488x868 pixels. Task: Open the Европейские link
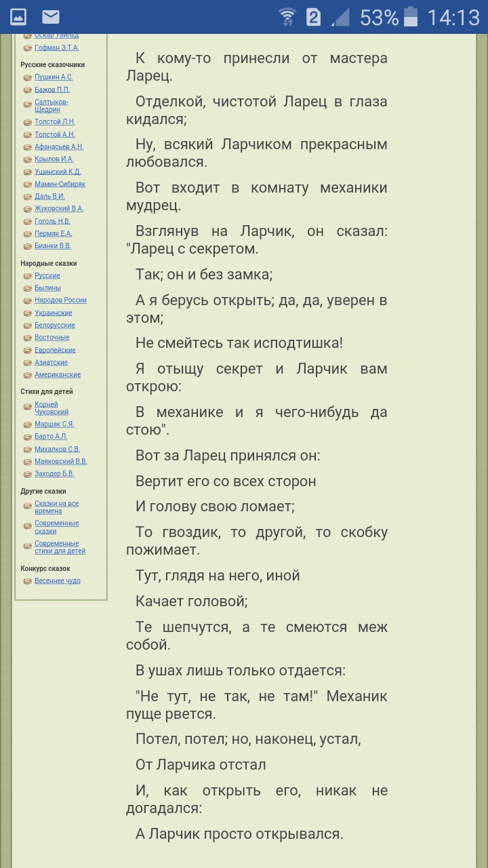pyautogui.click(x=55, y=350)
